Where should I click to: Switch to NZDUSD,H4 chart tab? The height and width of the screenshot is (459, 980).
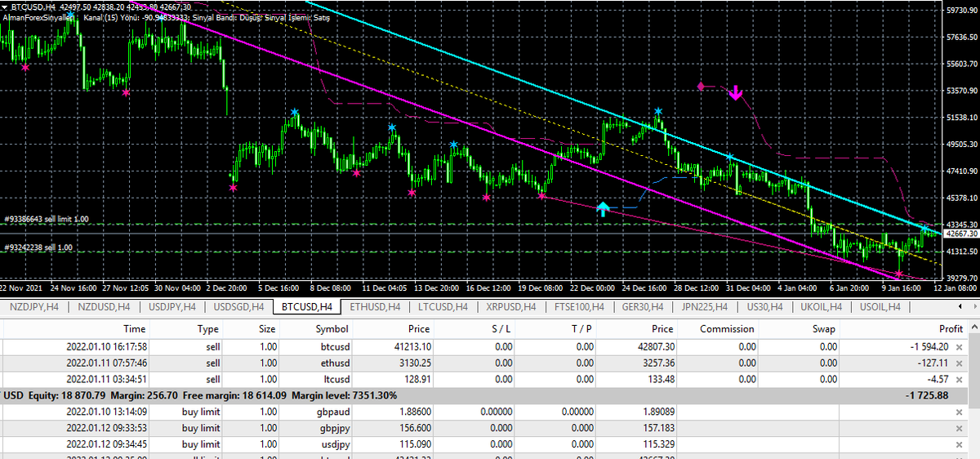point(102,307)
